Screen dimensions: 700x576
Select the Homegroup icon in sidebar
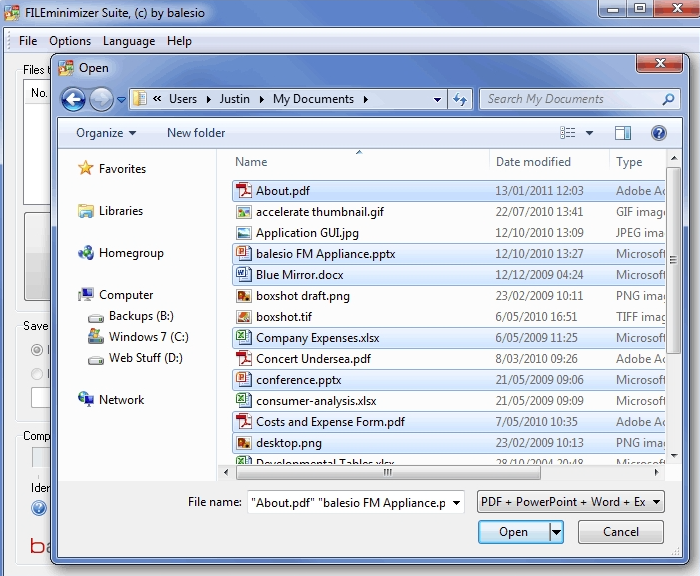point(86,253)
